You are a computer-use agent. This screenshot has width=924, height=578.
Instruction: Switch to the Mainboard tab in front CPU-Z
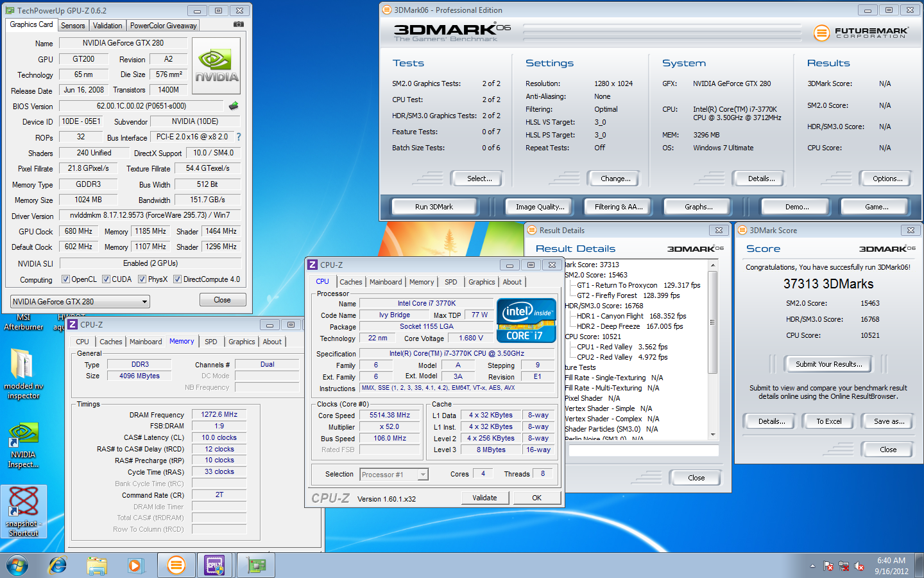pos(386,282)
